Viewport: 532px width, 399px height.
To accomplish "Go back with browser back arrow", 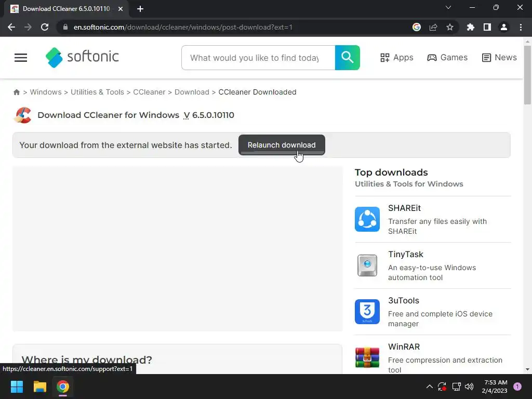I will pyautogui.click(x=11, y=27).
